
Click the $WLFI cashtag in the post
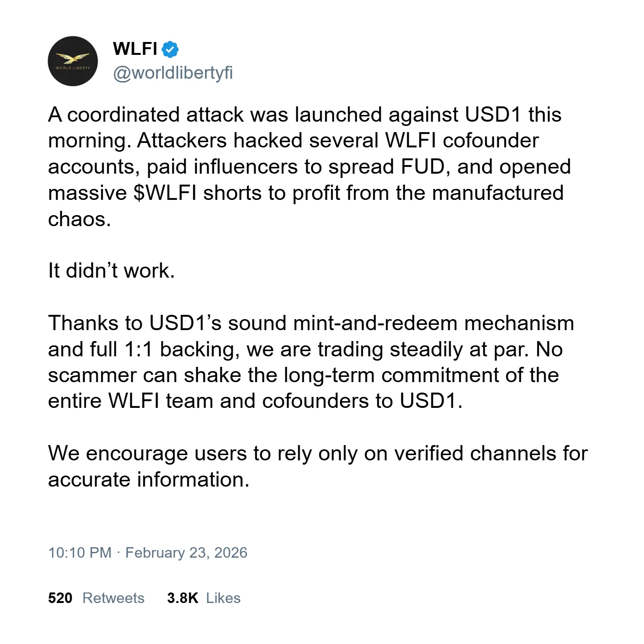pyautogui.click(x=165, y=193)
